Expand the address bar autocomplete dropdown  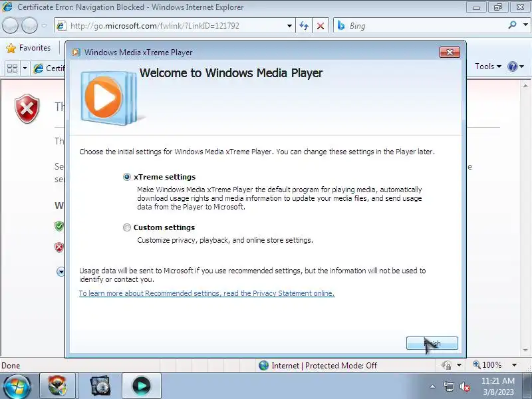[289, 26]
